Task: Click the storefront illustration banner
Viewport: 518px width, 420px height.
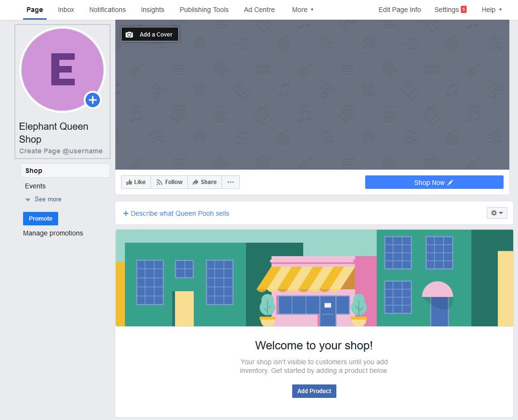Action: (314, 278)
